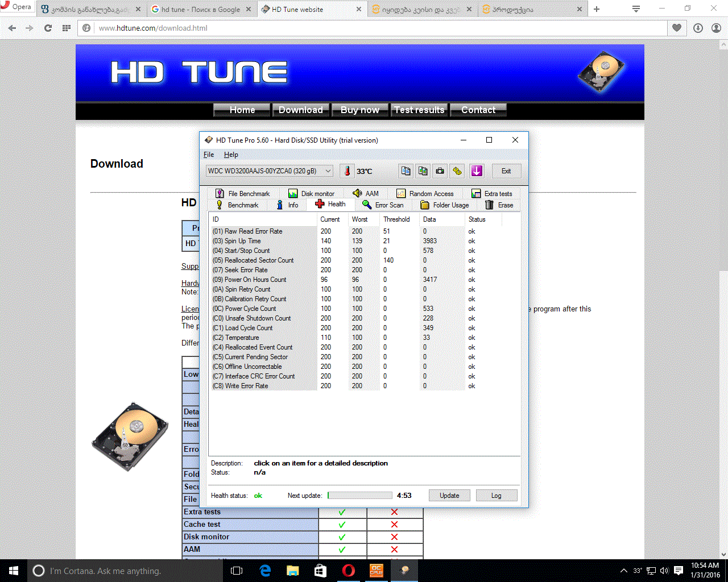Switch to the 'hd tune - Поиск в Google' browser tab
This screenshot has height=582, width=728.
point(201,9)
